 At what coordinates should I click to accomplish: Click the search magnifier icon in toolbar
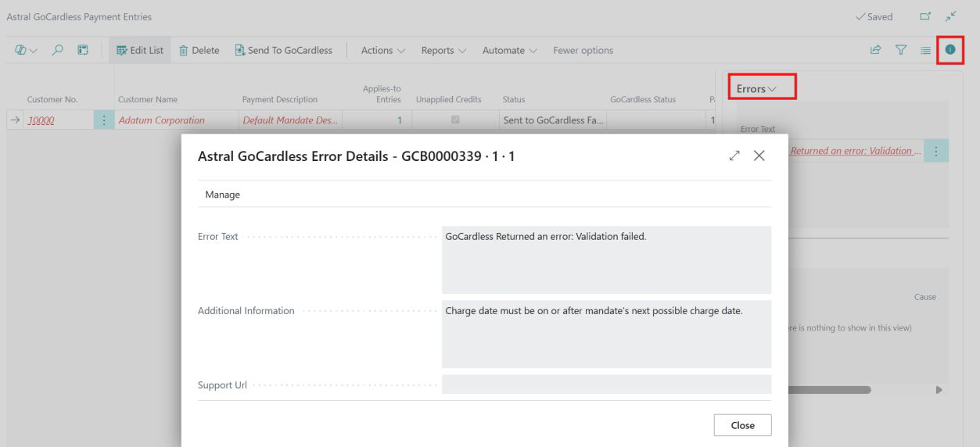click(58, 50)
